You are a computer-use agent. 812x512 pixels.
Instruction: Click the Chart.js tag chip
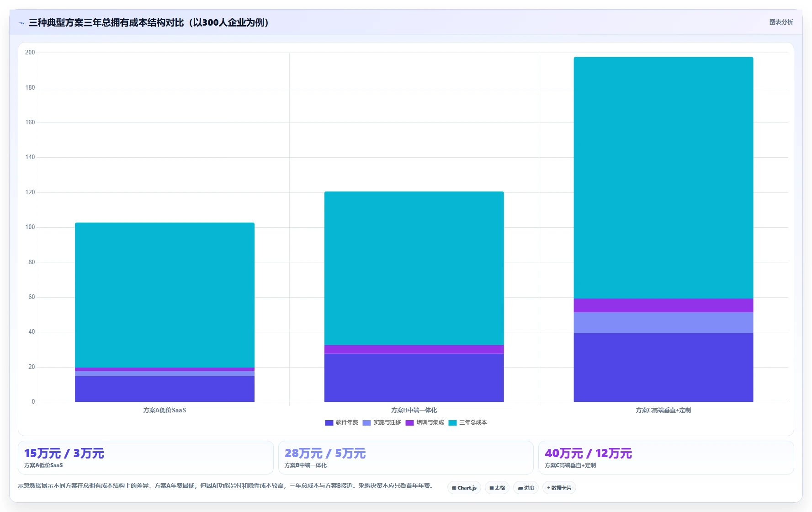(x=464, y=488)
